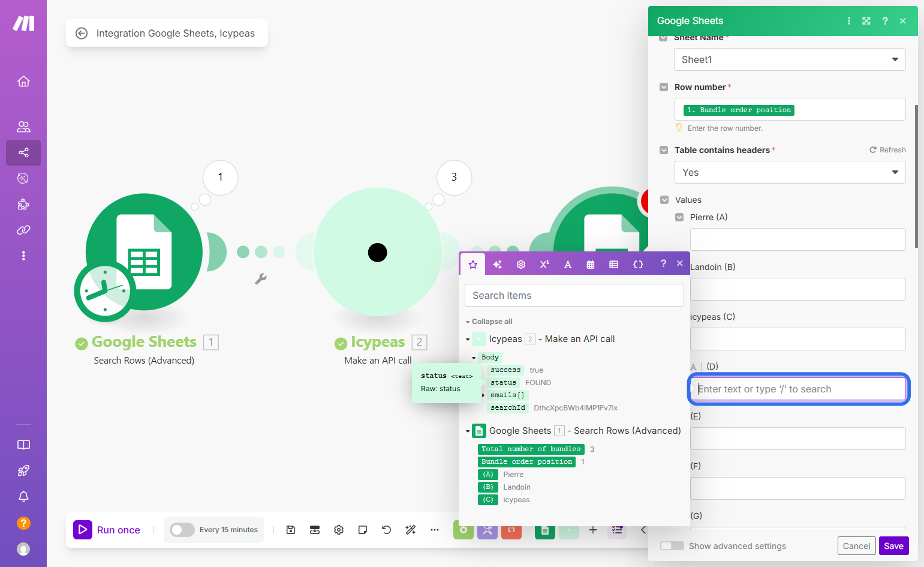The height and width of the screenshot is (567, 924).
Task: Insert the status variable pill
Action: tap(504, 383)
